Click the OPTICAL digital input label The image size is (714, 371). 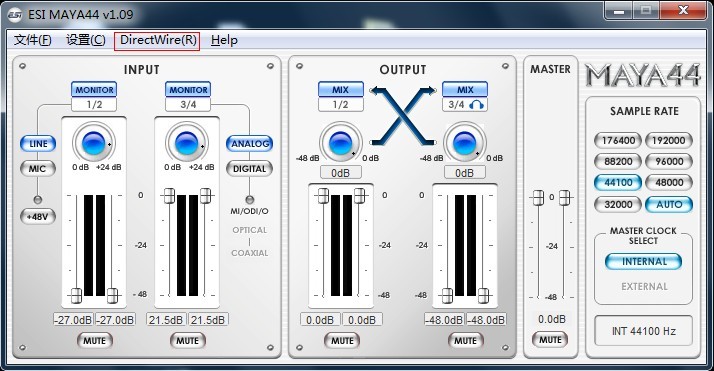250,230
